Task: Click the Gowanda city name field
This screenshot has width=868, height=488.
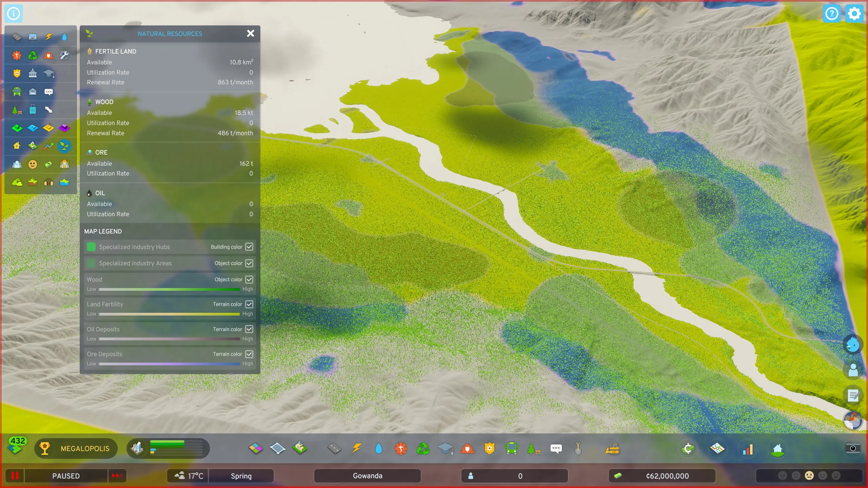Action: [368, 476]
